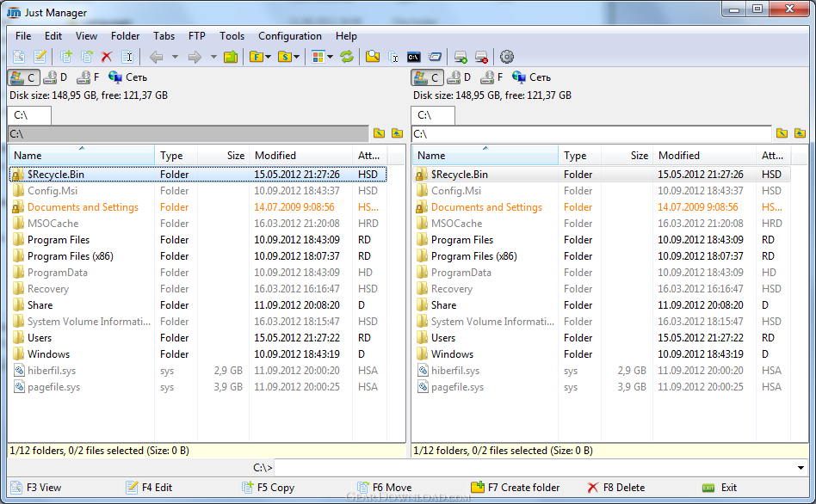The width and height of the screenshot is (816, 504).
Task: Click the Edit file pencil toolbar icon
Action: tap(40, 57)
